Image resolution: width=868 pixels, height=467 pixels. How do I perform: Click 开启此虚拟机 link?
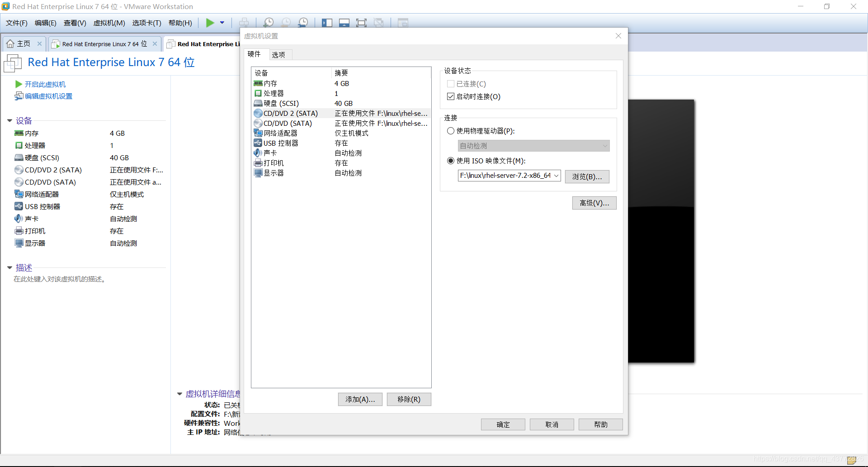click(45, 85)
